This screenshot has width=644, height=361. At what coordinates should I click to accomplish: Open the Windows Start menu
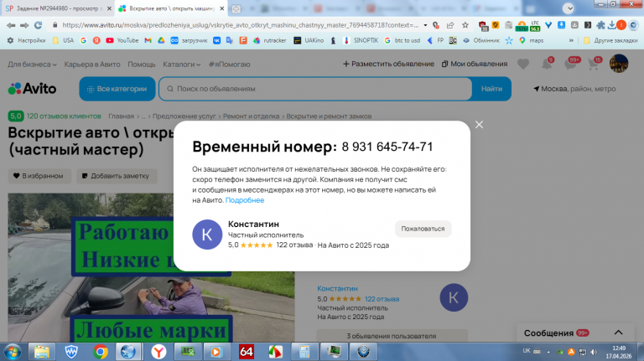click(12, 352)
